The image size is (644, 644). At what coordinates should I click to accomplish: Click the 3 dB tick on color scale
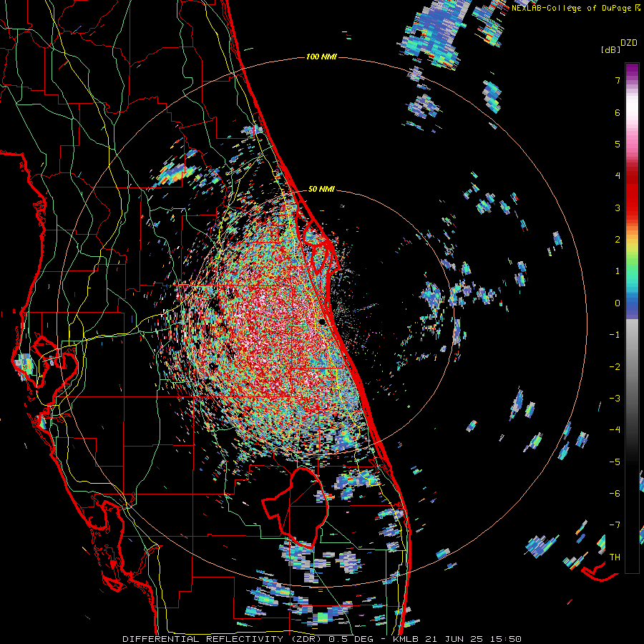point(618,208)
